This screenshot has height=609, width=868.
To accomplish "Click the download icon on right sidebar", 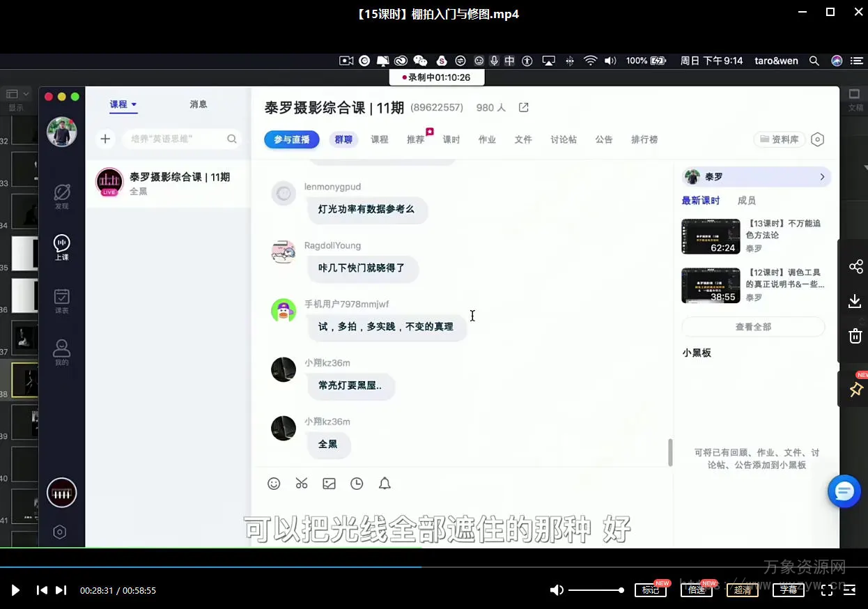I will (855, 301).
